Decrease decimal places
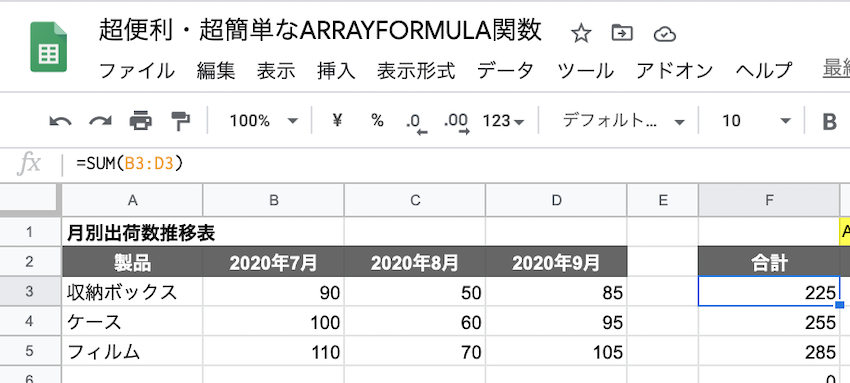The height and width of the screenshot is (383, 850). point(416,123)
